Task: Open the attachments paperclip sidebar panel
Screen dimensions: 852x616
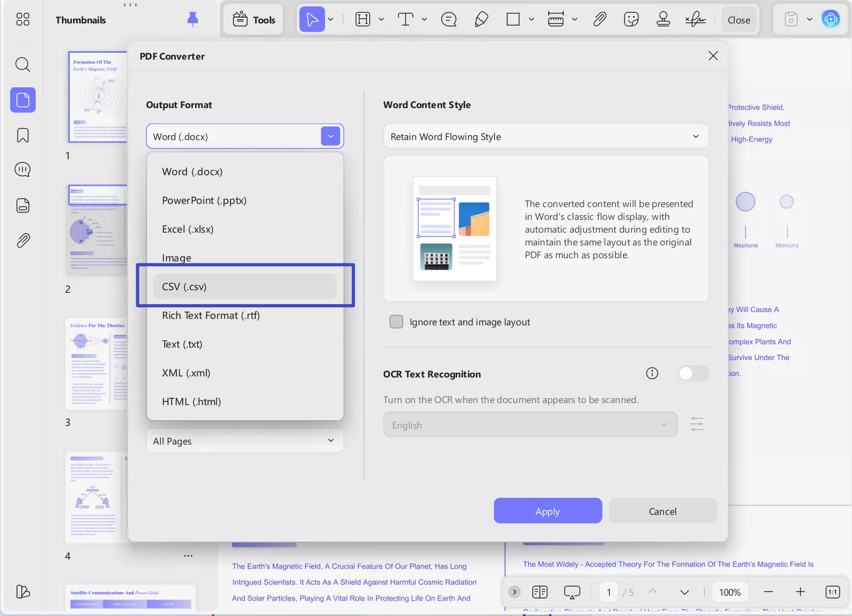Action: (x=23, y=241)
